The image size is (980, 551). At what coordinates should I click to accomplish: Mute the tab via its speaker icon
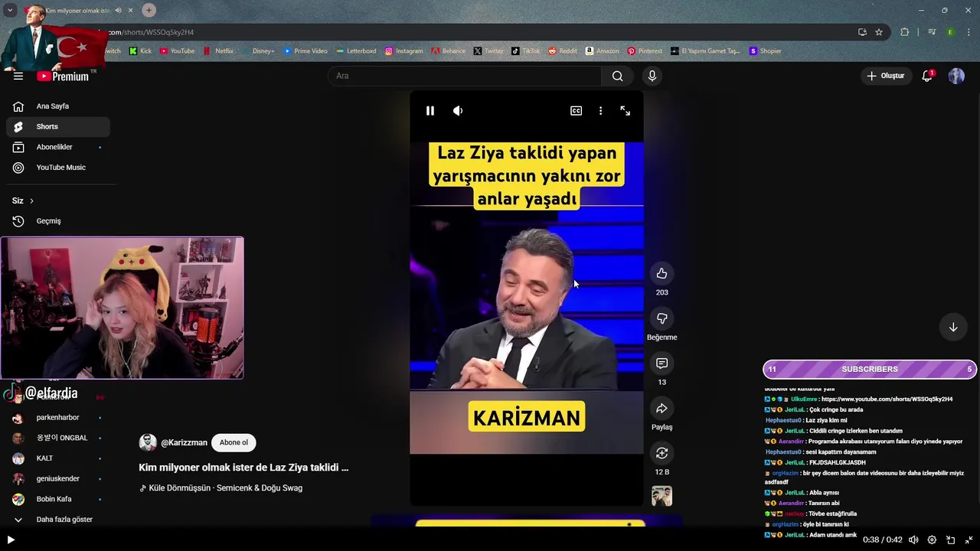point(118,11)
